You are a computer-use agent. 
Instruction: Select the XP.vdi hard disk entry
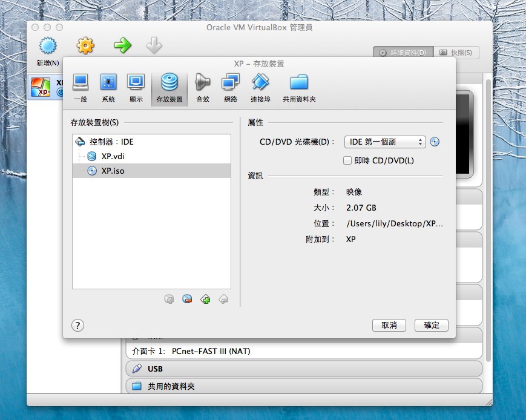click(x=152, y=156)
